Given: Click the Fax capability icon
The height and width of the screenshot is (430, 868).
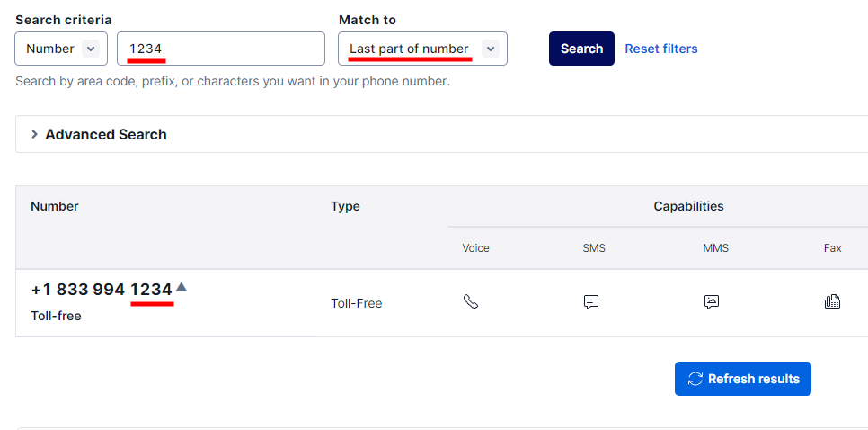Looking at the screenshot, I should (x=832, y=302).
